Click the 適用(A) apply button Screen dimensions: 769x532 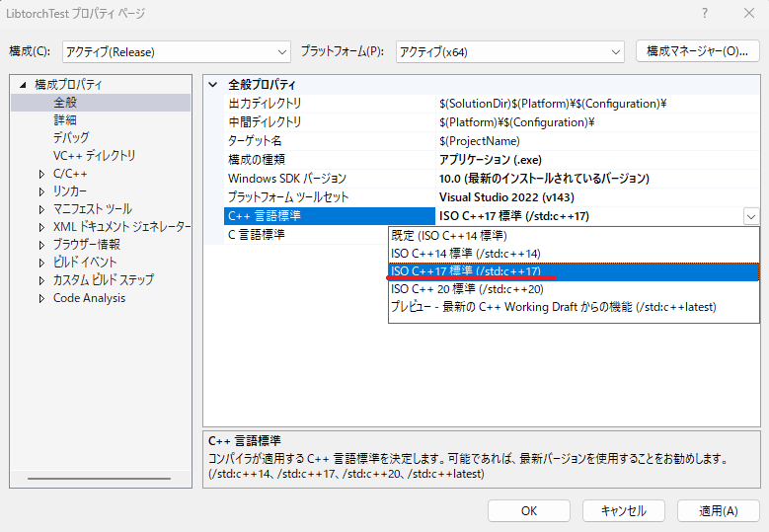(x=718, y=510)
